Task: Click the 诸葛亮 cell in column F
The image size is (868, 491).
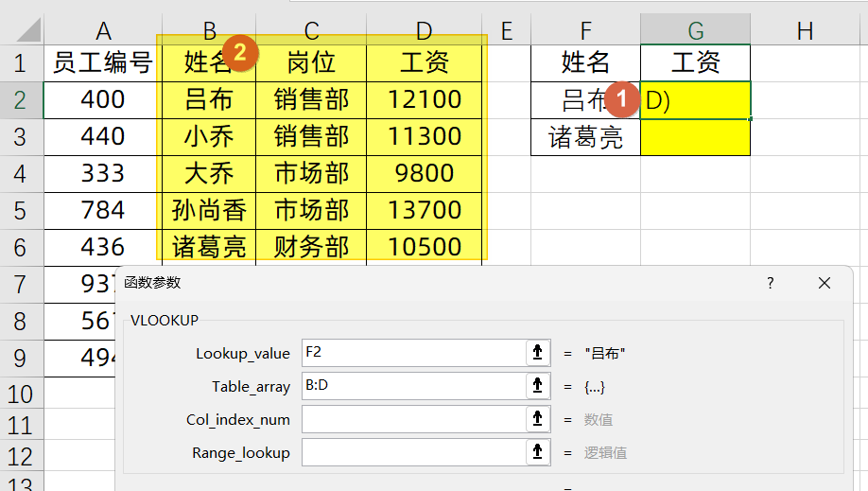Action: pos(585,137)
